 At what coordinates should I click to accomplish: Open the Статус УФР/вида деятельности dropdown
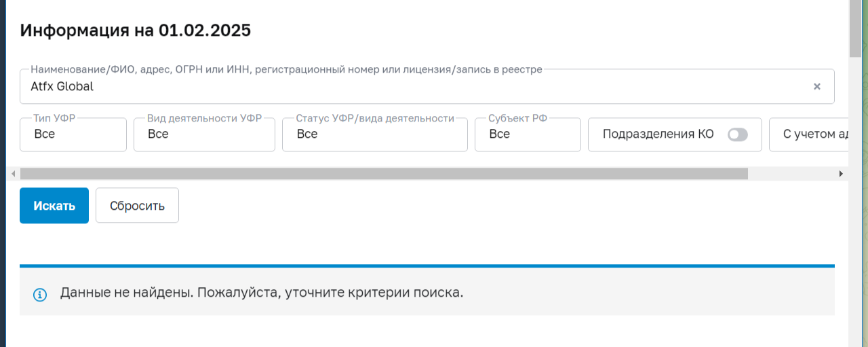click(374, 134)
